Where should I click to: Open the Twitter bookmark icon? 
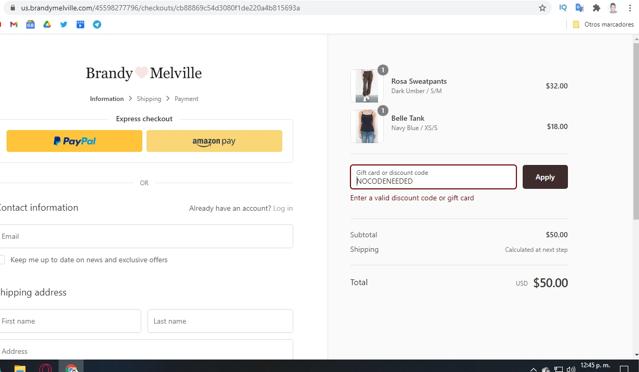coord(64,24)
